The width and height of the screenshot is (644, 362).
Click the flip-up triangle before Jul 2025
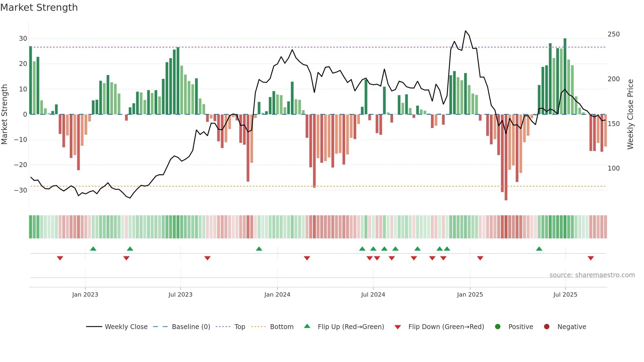pos(539,249)
